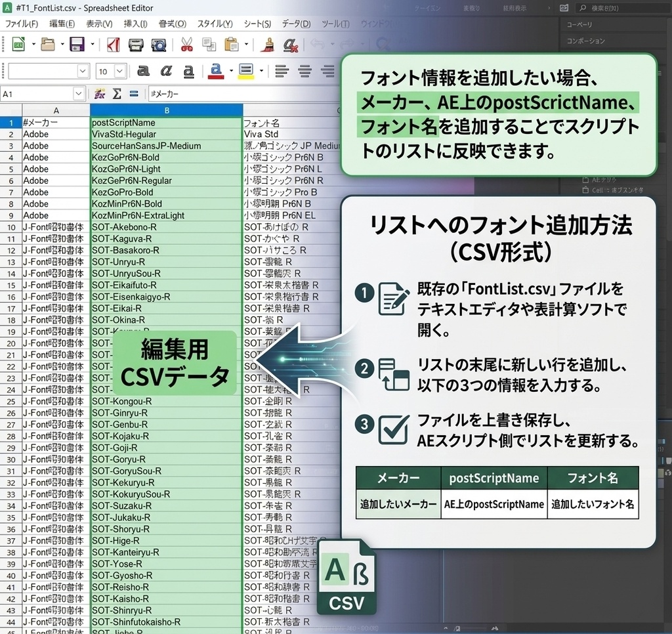Screen dimensions: 672x634
Task: Open the 編集(E) menu
Action: [x=62, y=24]
